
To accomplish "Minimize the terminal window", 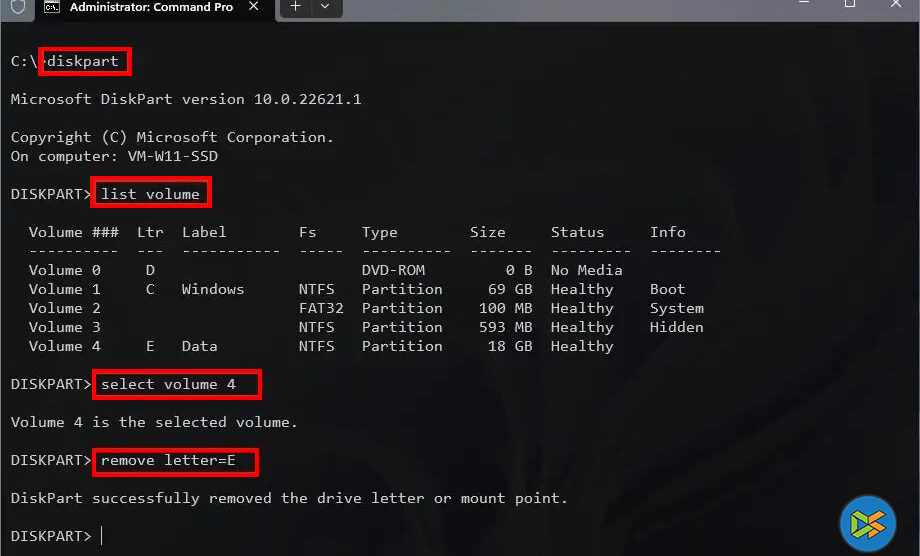I will click(x=802, y=4).
